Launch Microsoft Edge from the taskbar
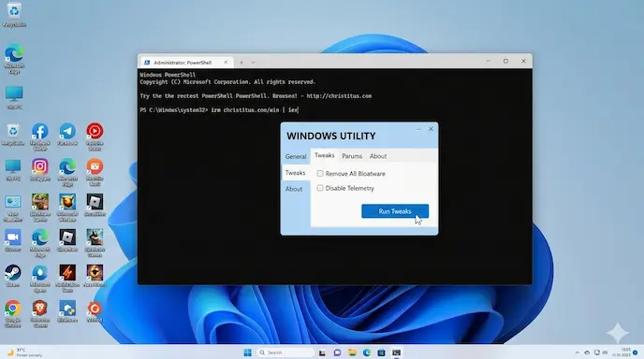 tap(367, 352)
